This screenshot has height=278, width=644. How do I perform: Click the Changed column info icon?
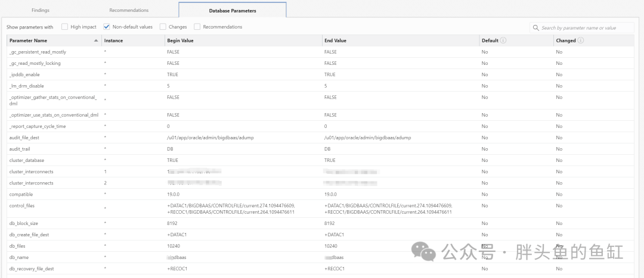581,40
